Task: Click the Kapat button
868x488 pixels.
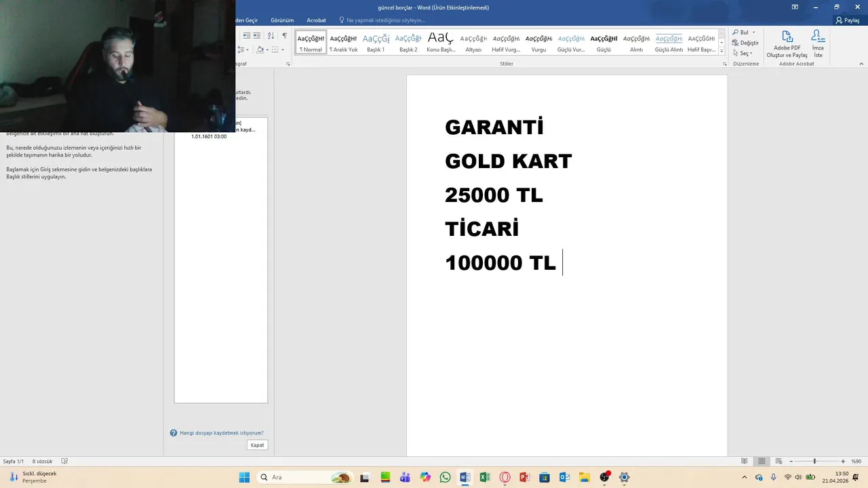Action: click(257, 445)
